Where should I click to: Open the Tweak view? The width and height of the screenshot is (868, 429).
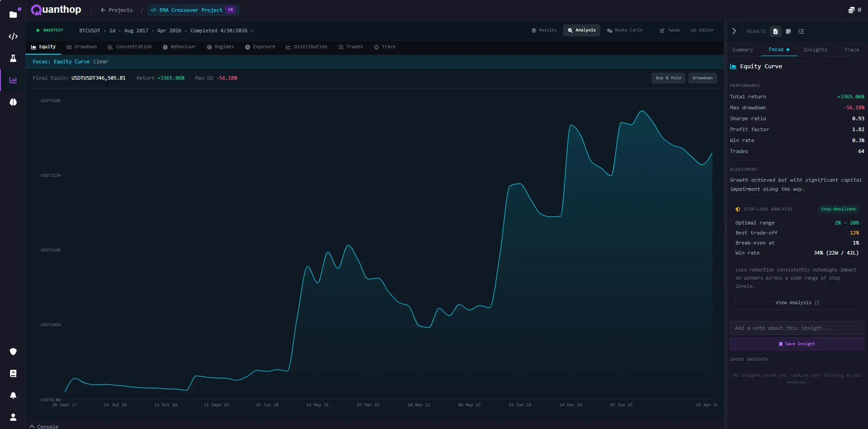click(x=670, y=30)
